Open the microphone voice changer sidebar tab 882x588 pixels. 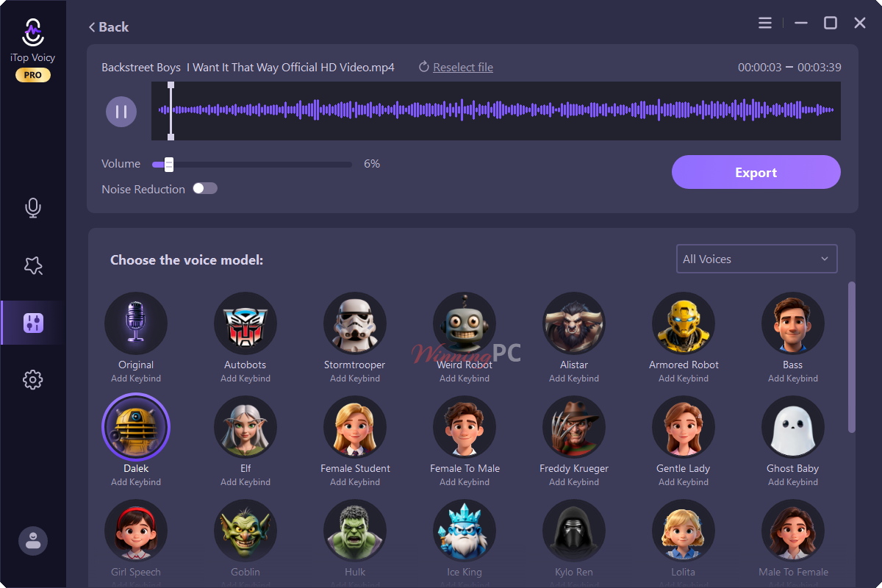click(x=33, y=208)
